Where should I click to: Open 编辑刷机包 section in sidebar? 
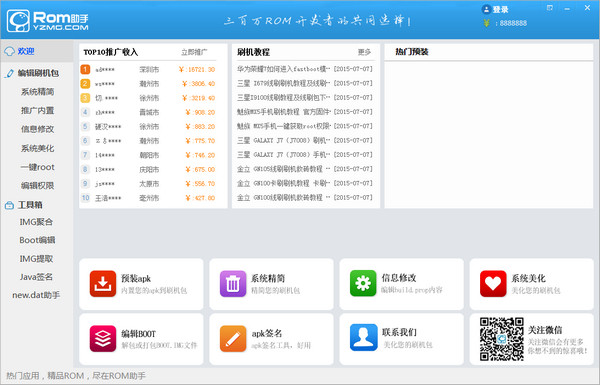pyautogui.click(x=38, y=73)
